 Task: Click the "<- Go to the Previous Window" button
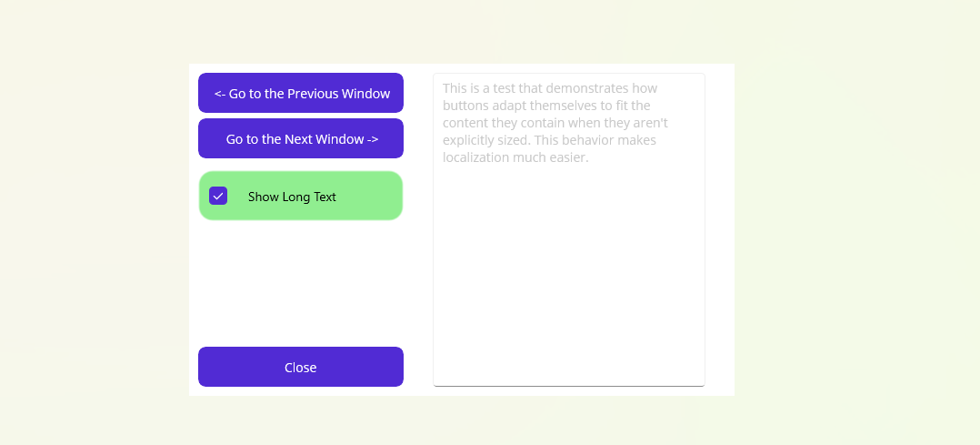pos(301,93)
